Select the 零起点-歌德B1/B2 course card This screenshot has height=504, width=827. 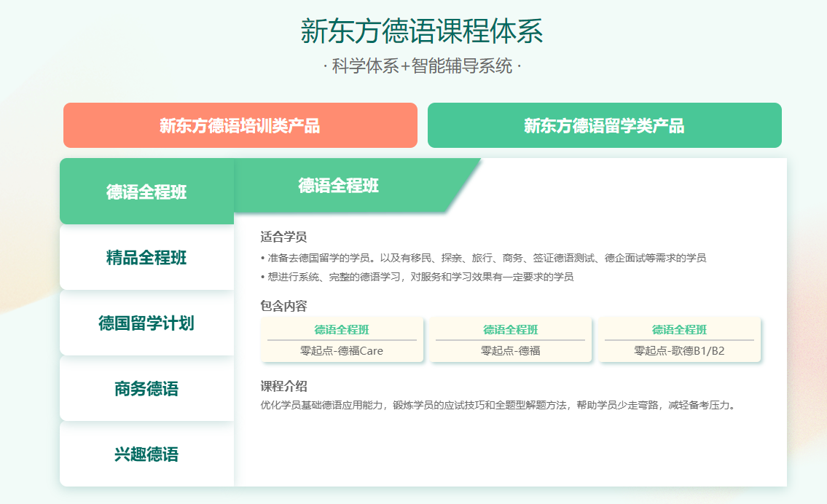679,351
